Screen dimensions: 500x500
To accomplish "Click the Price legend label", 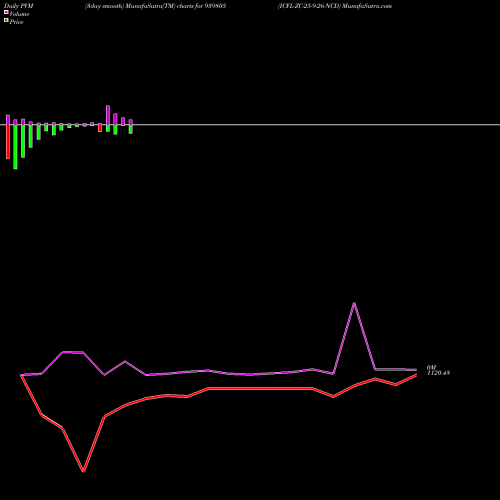I will [16, 22].
